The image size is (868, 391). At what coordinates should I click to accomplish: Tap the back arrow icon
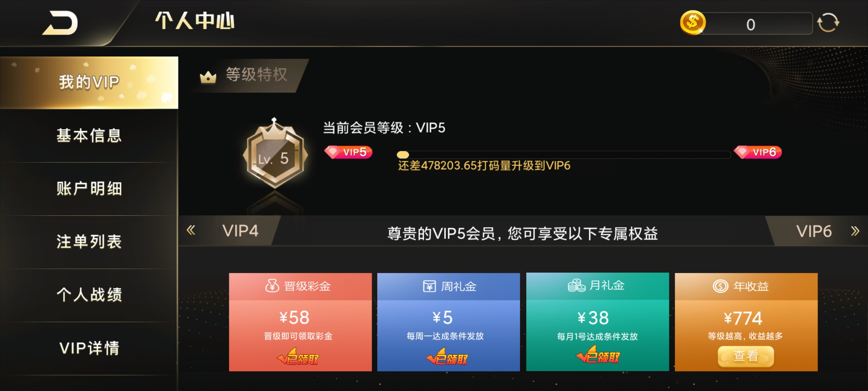pos(60,23)
